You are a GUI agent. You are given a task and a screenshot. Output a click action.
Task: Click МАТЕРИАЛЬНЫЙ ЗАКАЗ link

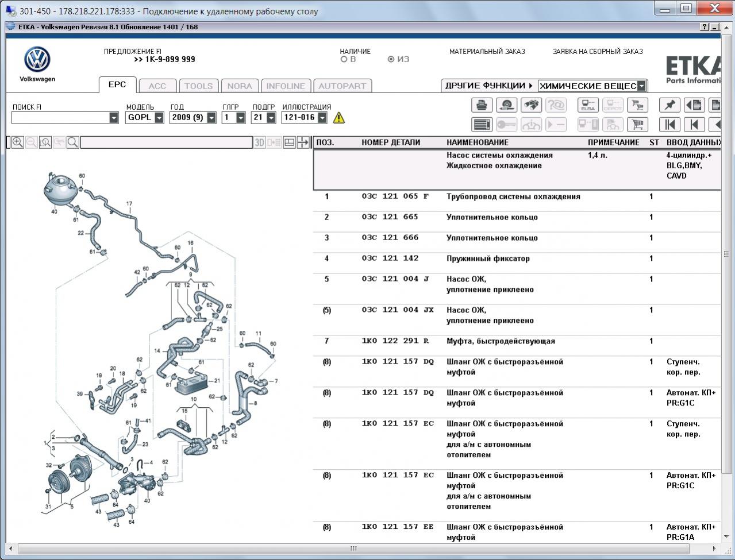pyautogui.click(x=487, y=51)
